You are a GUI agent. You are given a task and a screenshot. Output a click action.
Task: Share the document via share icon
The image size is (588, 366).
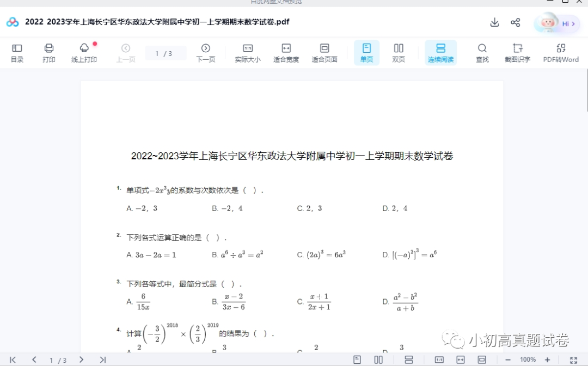click(x=515, y=22)
